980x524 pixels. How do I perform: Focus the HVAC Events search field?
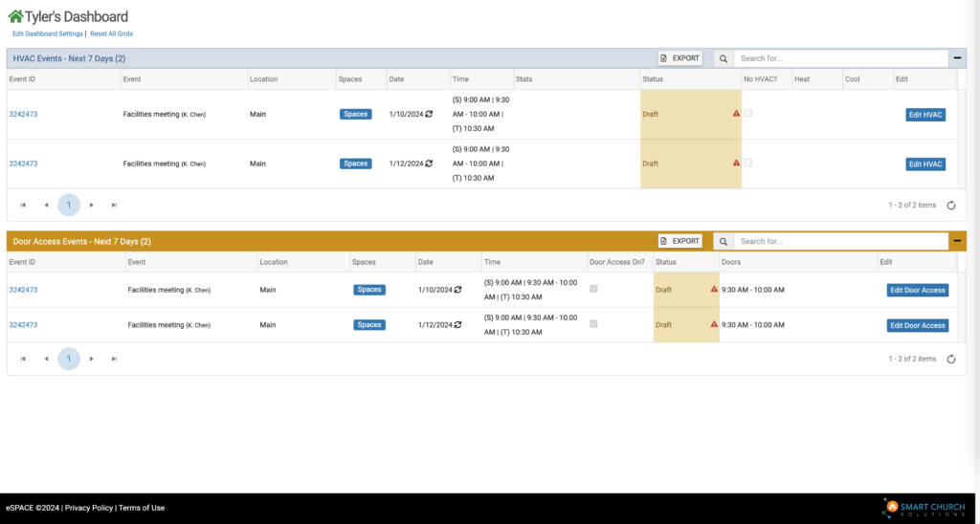click(x=840, y=58)
